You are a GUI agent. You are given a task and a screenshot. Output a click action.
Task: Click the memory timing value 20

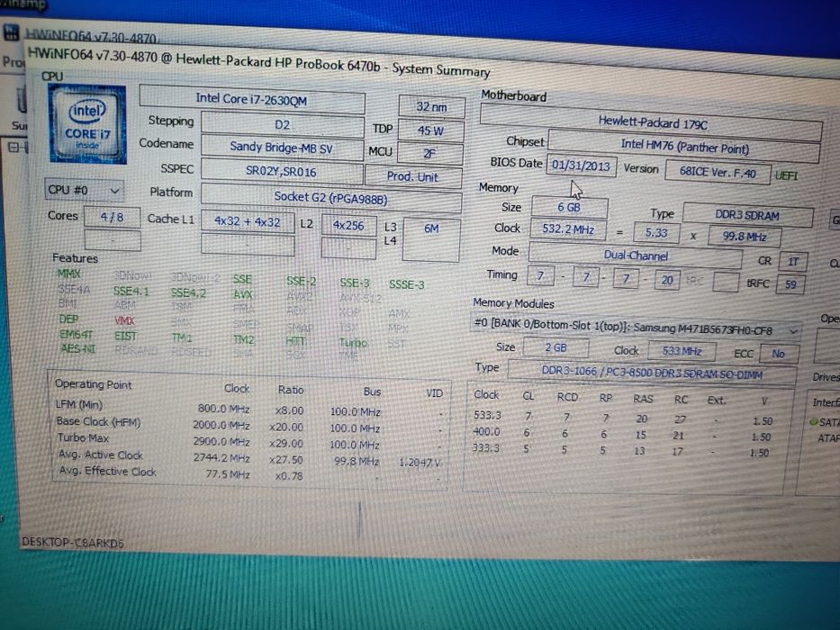pyautogui.click(x=666, y=280)
